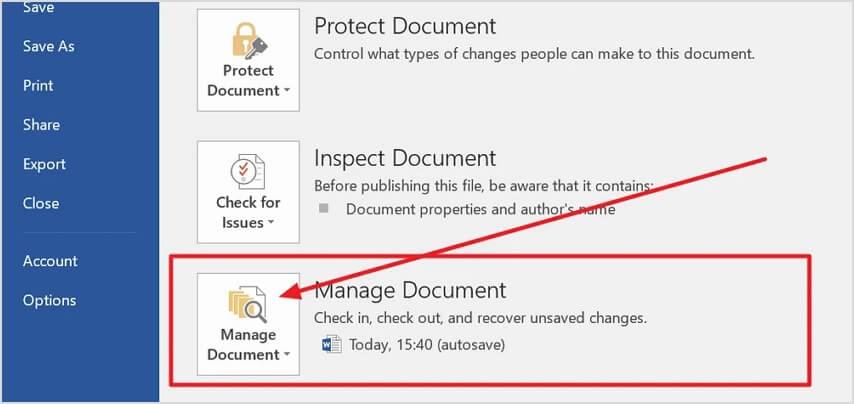Open the Account page
Viewport: 854px width, 404px height.
[50, 261]
